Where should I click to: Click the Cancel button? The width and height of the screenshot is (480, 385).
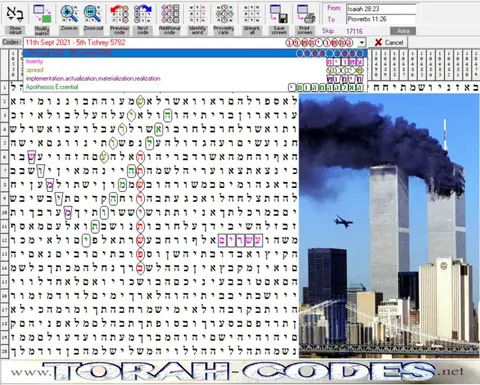click(x=389, y=43)
